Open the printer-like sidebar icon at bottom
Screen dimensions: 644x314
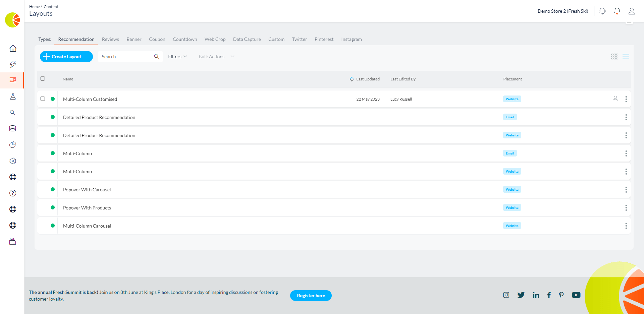point(13,242)
